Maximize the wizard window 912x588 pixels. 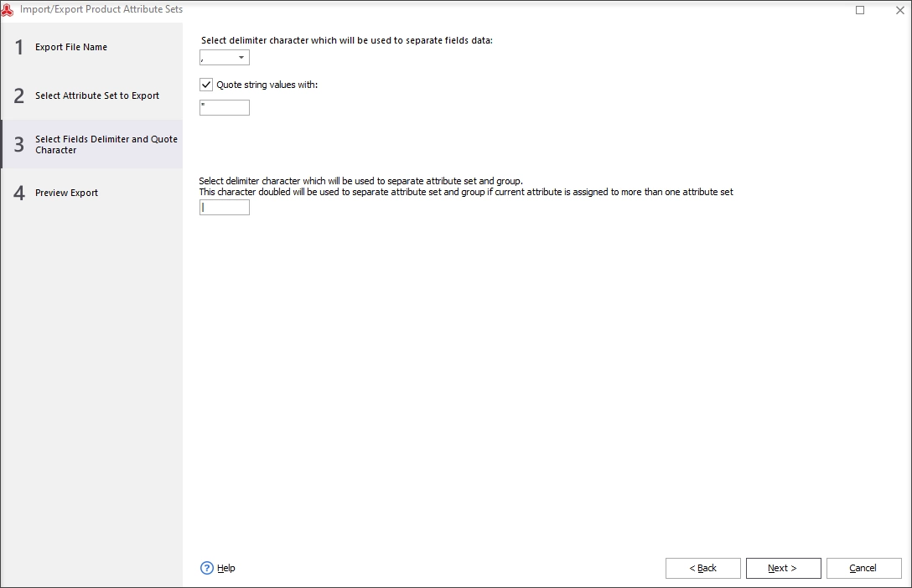[x=860, y=10]
